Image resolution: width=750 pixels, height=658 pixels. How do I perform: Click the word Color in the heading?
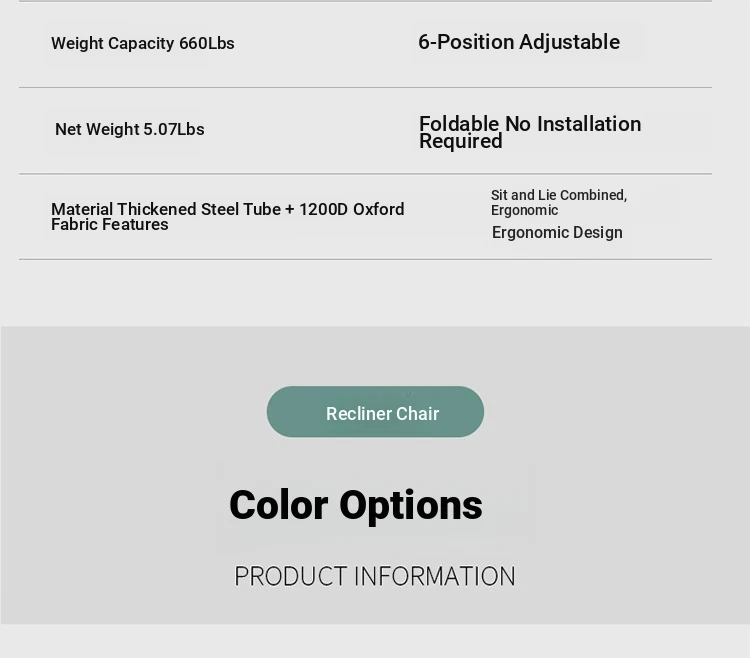click(x=279, y=505)
